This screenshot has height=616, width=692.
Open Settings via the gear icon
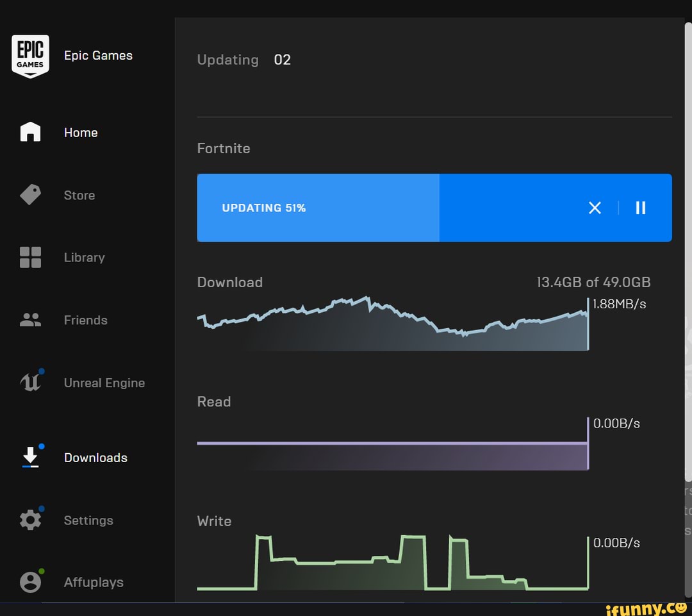[x=30, y=520]
